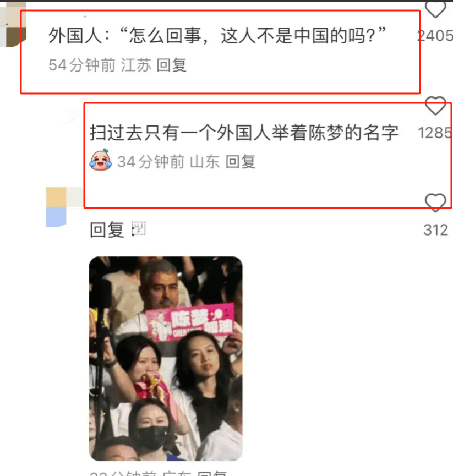Click the 54分钟前 timestamp
Viewport: 453px width, 476px height.
(82, 65)
